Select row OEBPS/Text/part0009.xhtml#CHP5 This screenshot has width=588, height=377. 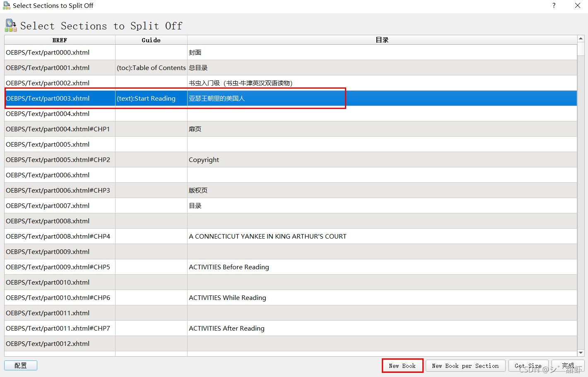pyautogui.click(x=290, y=267)
